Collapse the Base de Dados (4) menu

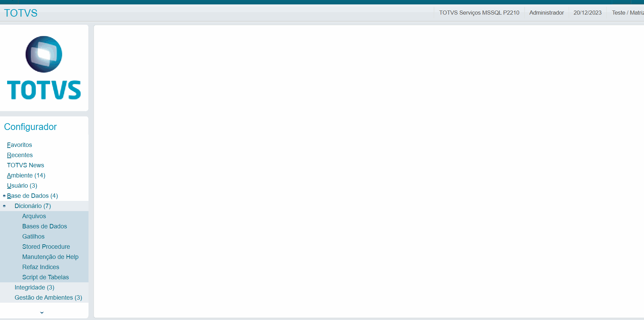(33, 196)
